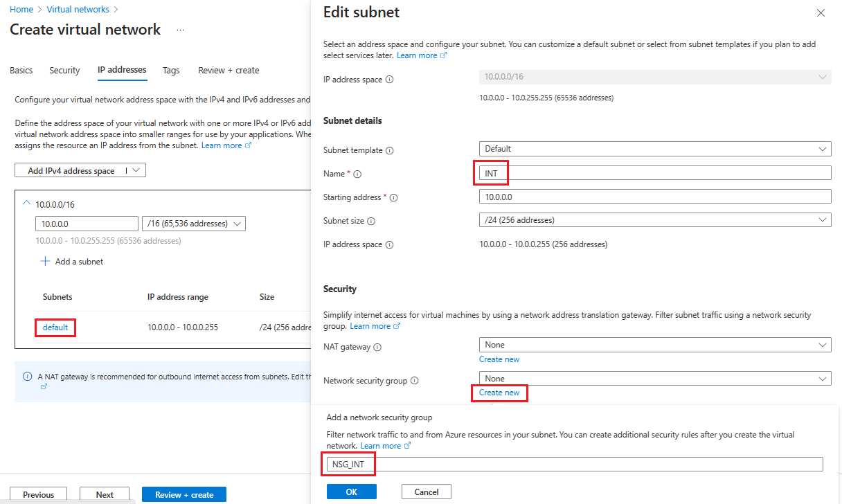Collapse the 10.0.0.0/16 address space section

[26, 204]
